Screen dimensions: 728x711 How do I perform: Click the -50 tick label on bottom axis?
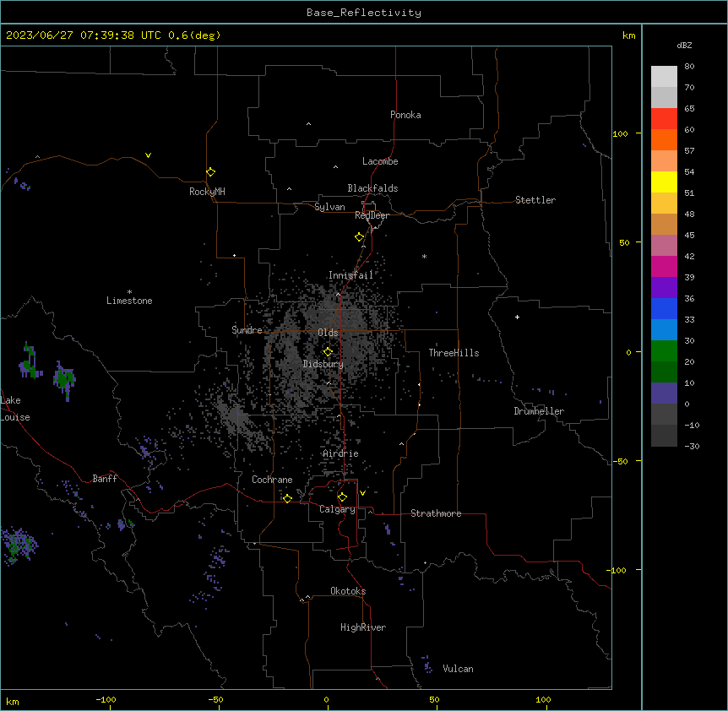point(215,699)
